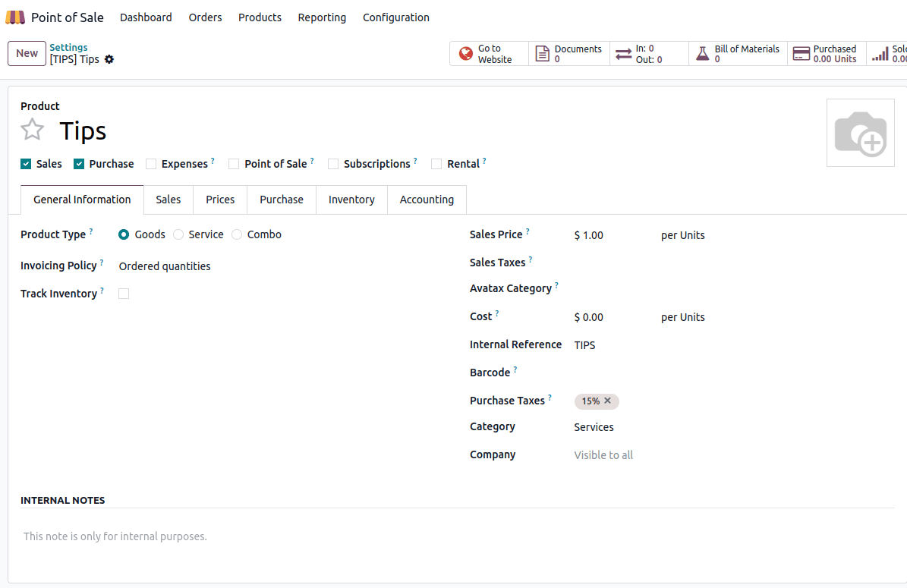The width and height of the screenshot is (907, 588).
Task: Click the Go to Website globe icon
Action: tap(466, 54)
